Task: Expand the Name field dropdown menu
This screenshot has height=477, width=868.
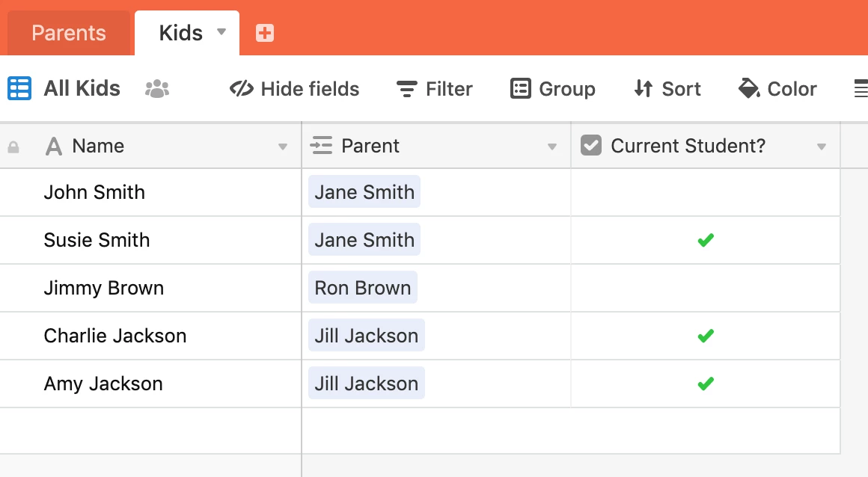Action: 283,147
